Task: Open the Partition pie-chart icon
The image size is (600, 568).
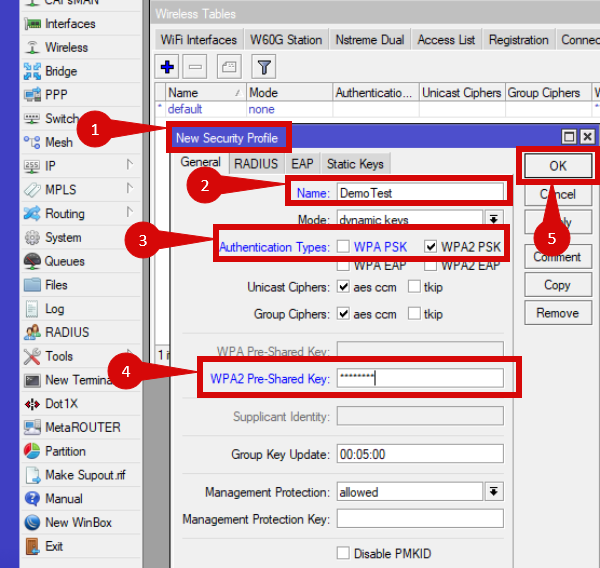Action: click(33, 451)
